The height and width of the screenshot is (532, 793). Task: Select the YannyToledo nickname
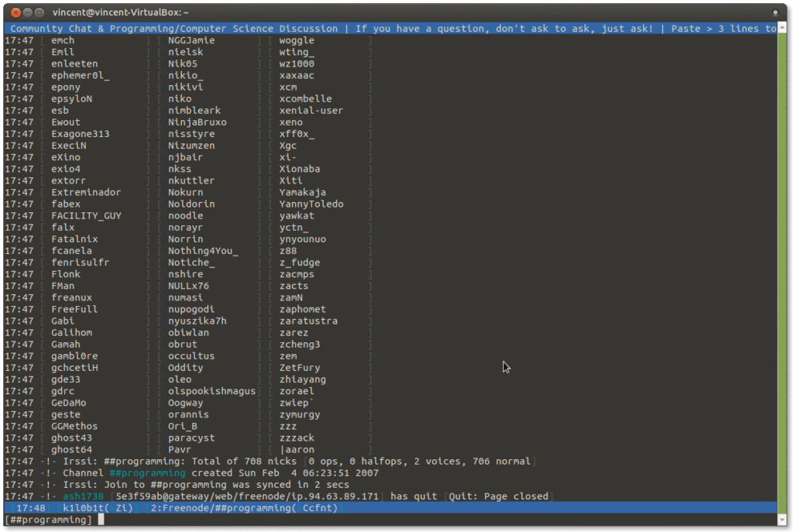[x=311, y=204]
